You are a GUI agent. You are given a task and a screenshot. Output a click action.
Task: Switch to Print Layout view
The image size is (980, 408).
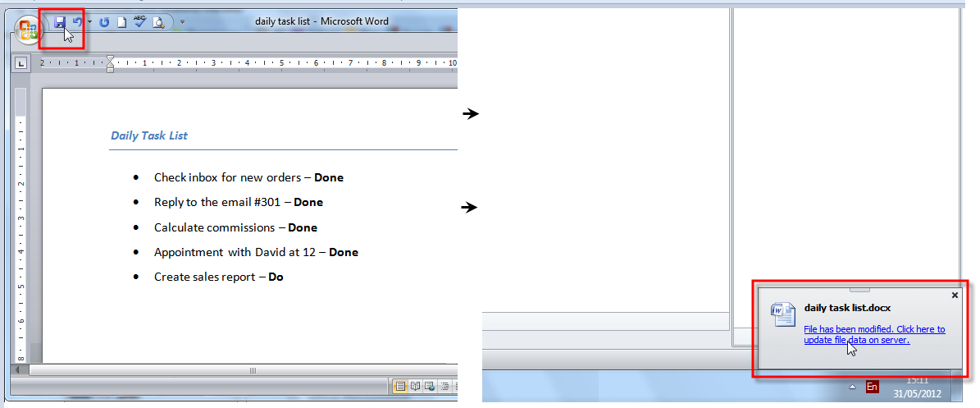tap(400, 386)
